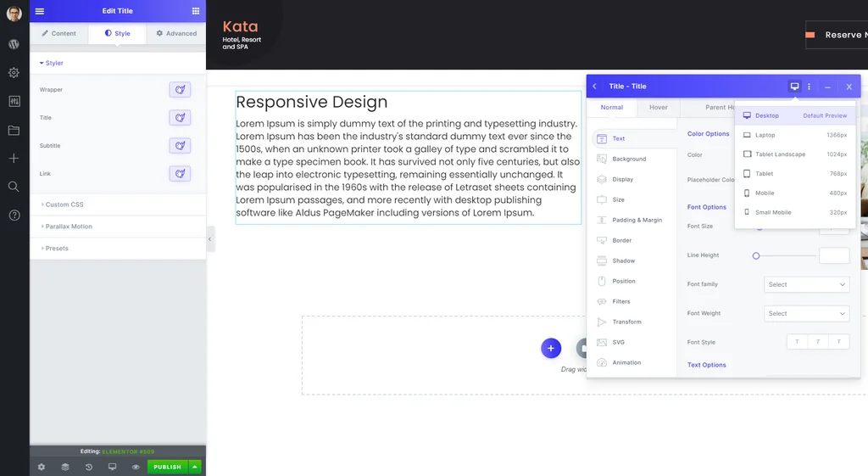868x476 pixels.
Task: Select the first Font Style toggle
Action: tap(797, 342)
